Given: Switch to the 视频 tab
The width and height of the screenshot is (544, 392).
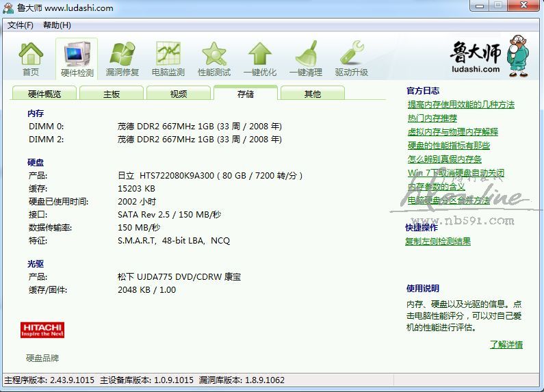Looking at the screenshot, I should pos(179,94).
